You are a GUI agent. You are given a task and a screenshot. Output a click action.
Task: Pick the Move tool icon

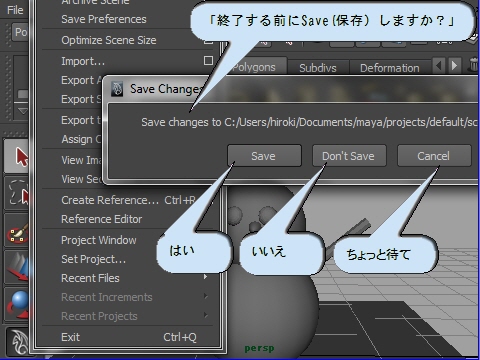(17, 267)
